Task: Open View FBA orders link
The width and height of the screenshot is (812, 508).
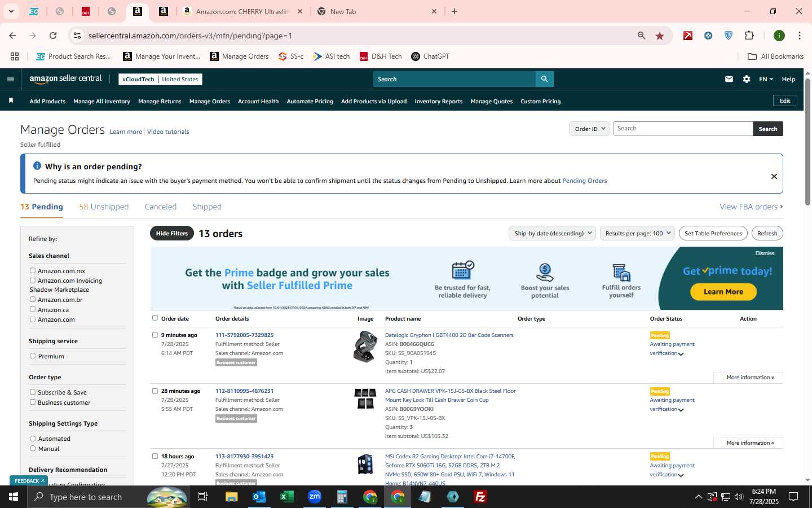Action: (x=751, y=207)
